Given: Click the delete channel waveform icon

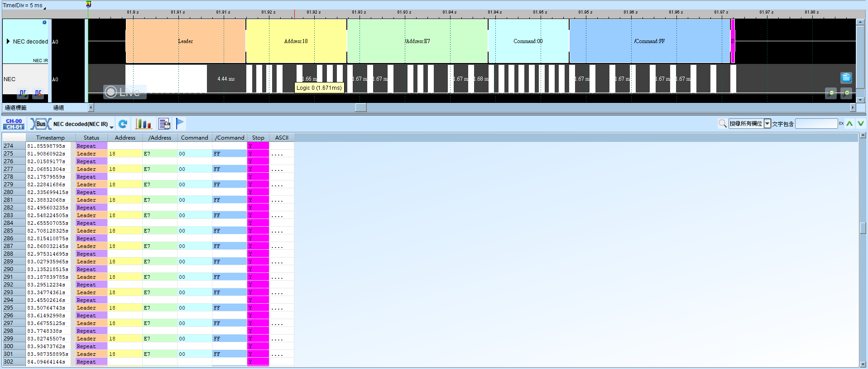Looking at the screenshot, I should tap(38, 93).
